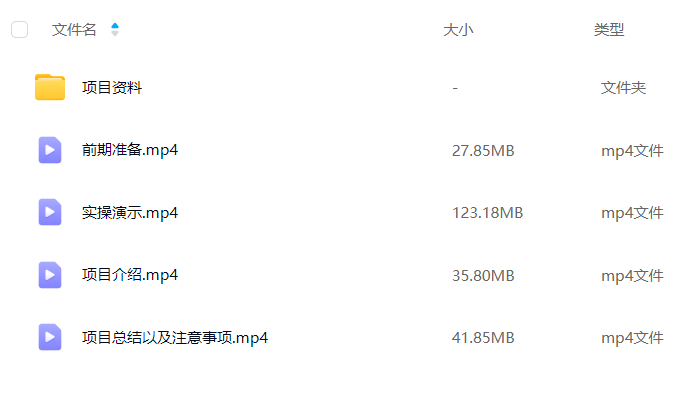
Task: Tick the select-all checkbox in the header
Action: 20,29
